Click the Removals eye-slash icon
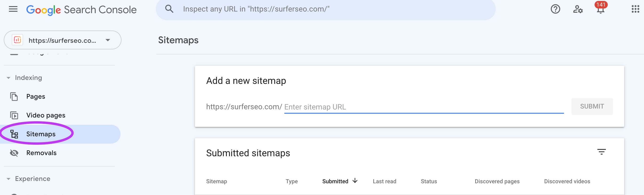 pyautogui.click(x=14, y=153)
